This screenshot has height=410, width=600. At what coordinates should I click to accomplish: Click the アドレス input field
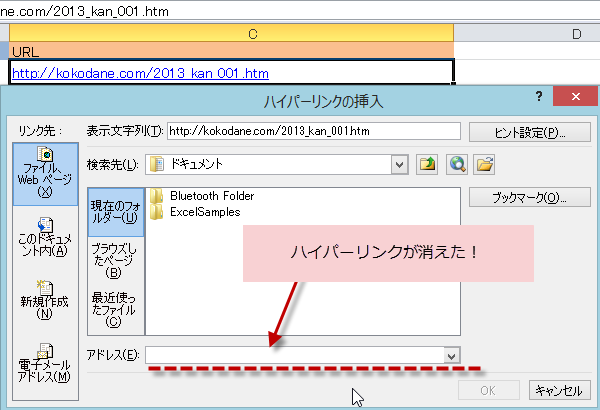coord(295,356)
